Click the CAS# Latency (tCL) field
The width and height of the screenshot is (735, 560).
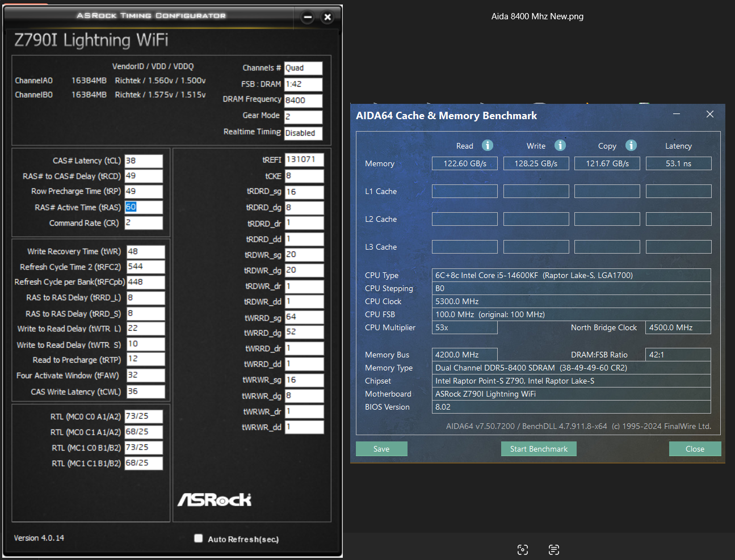(144, 161)
